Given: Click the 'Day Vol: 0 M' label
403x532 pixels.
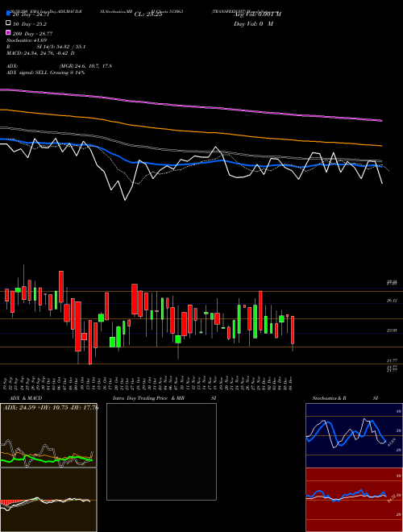Looking at the screenshot, I should 253,24.
